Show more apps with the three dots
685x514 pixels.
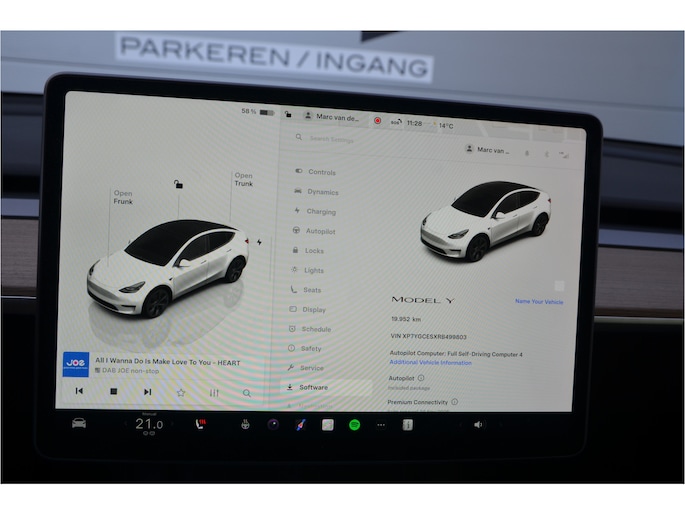(x=381, y=424)
